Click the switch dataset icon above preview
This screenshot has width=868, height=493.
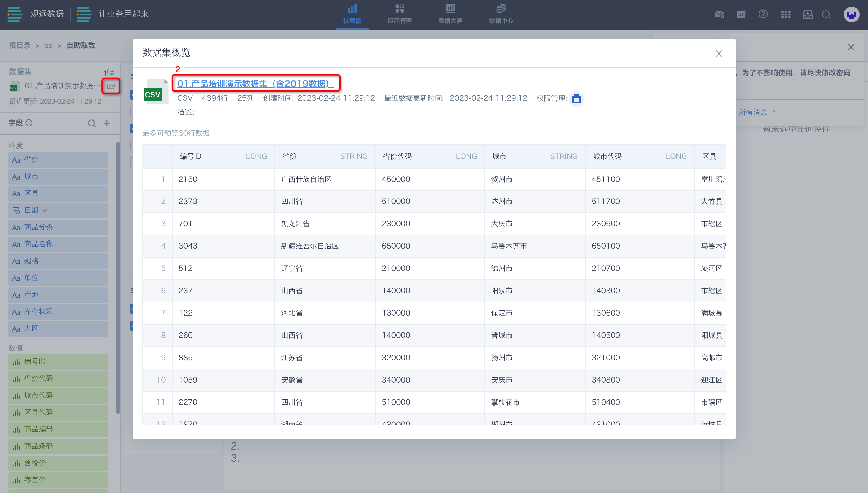111,72
